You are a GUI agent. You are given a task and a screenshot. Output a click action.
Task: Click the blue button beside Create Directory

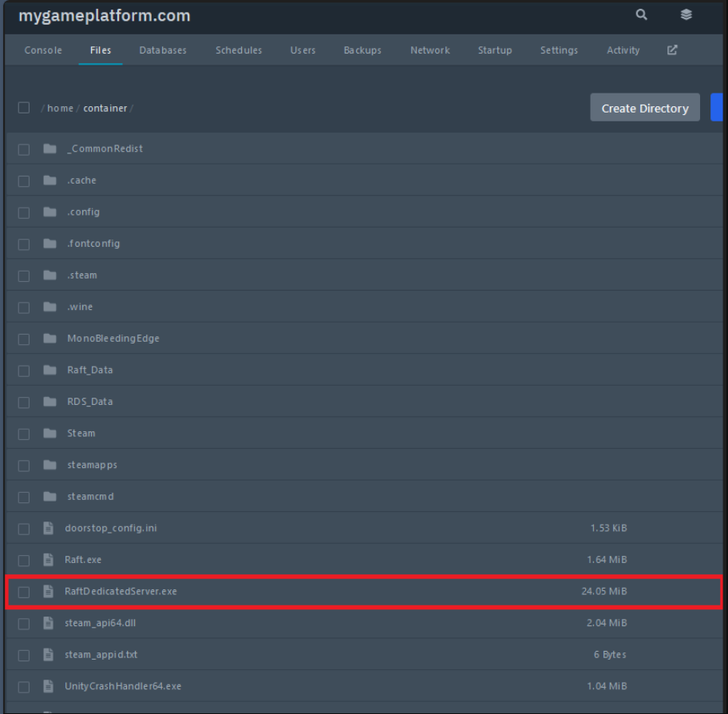[x=717, y=107]
